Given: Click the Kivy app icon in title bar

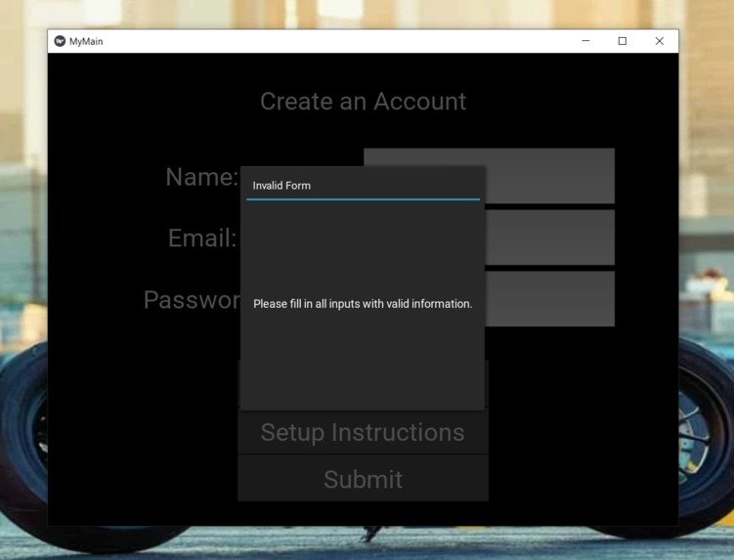Looking at the screenshot, I should tap(60, 41).
